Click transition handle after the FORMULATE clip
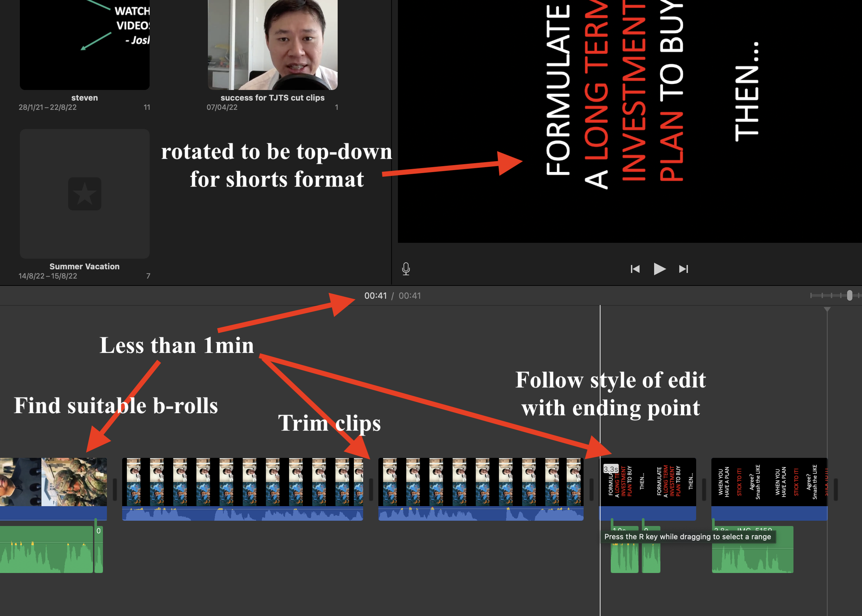 tap(704, 489)
